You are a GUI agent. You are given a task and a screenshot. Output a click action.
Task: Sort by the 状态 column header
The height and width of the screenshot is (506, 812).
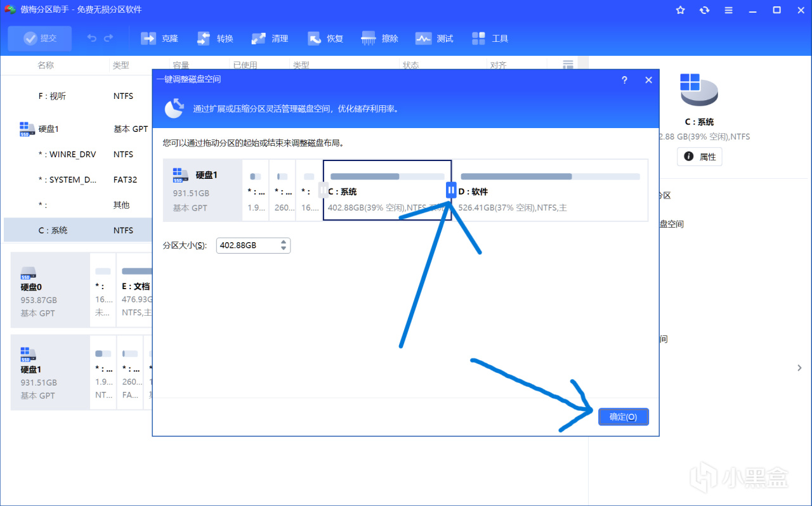tap(411, 65)
